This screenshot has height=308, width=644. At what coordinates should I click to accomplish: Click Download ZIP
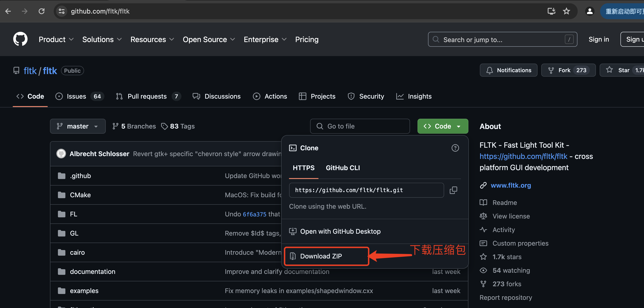click(326, 256)
